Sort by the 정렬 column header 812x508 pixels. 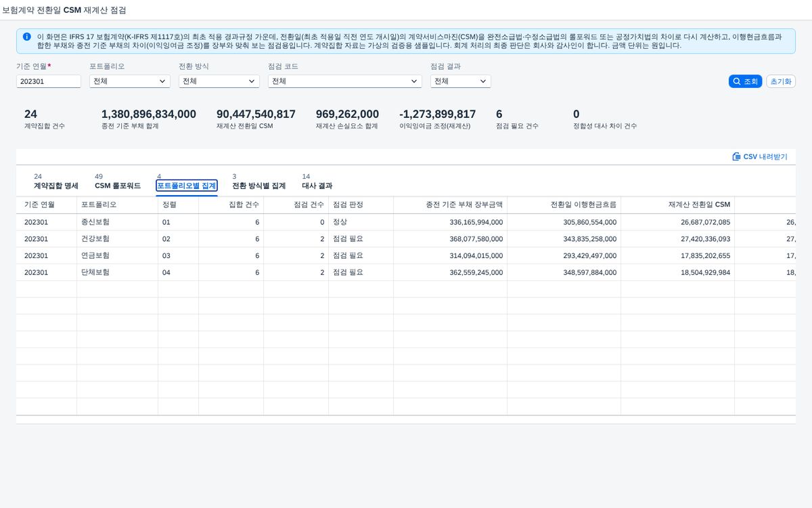tap(179, 205)
